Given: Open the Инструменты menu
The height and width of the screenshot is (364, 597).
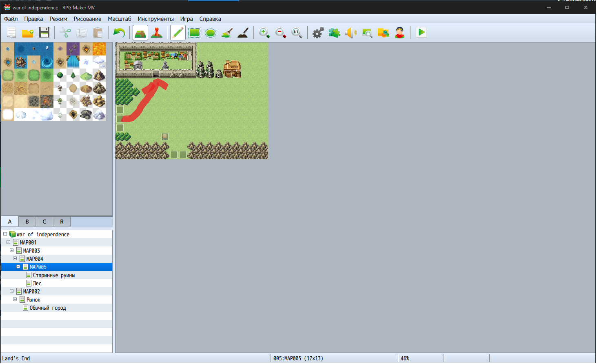Looking at the screenshot, I should pos(155,19).
